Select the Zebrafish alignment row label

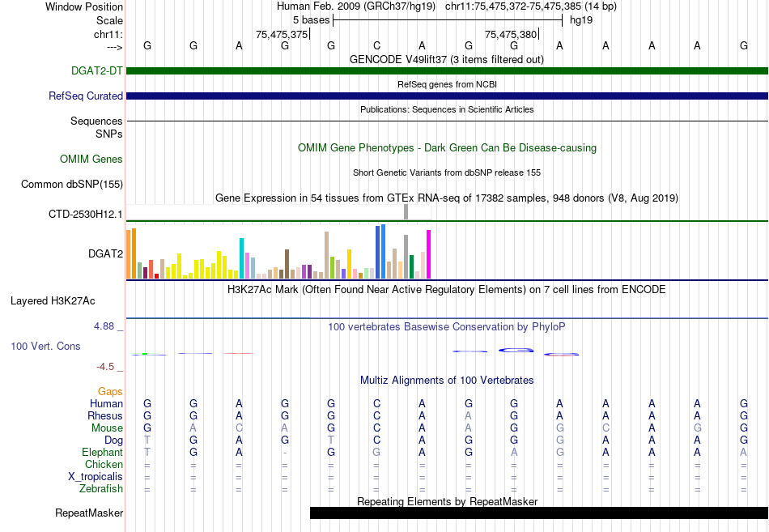101,489
